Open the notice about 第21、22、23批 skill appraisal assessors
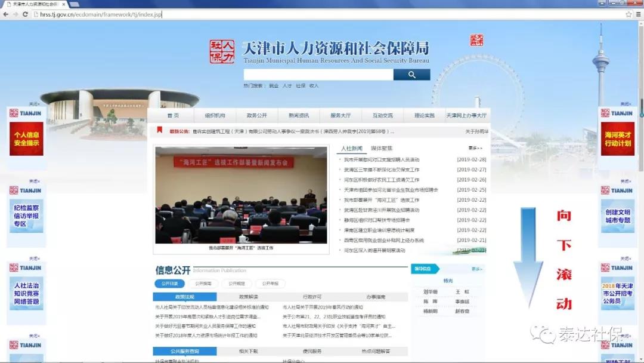Screen dimensions: 644x363 334,316
